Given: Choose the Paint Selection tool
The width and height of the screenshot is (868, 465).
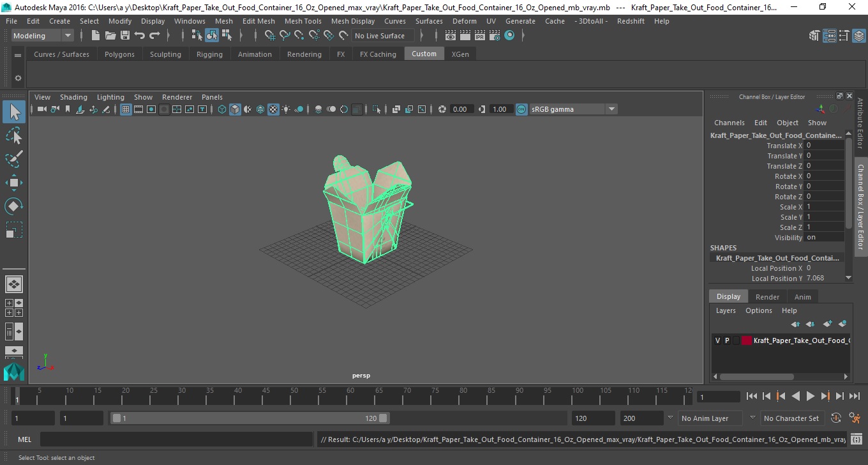Looking at the screenshot, I should [14, 159].
